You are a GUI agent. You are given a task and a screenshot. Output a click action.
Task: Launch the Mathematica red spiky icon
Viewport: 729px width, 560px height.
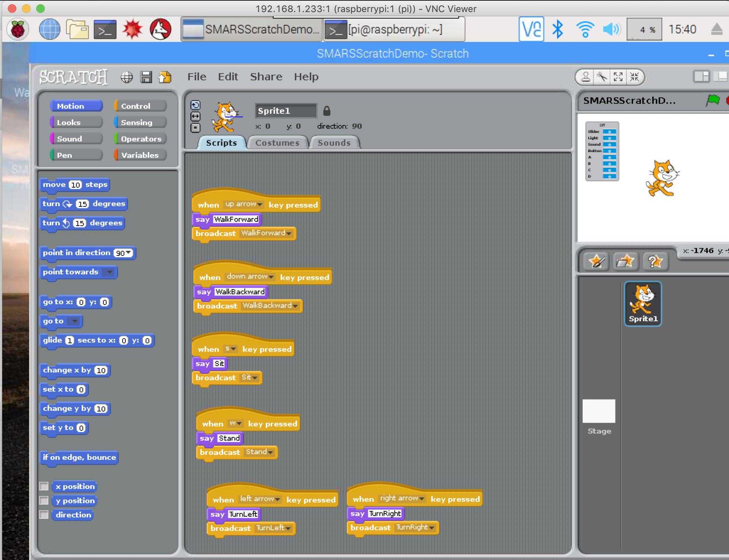pyautogui.click(x=132, y=29)
